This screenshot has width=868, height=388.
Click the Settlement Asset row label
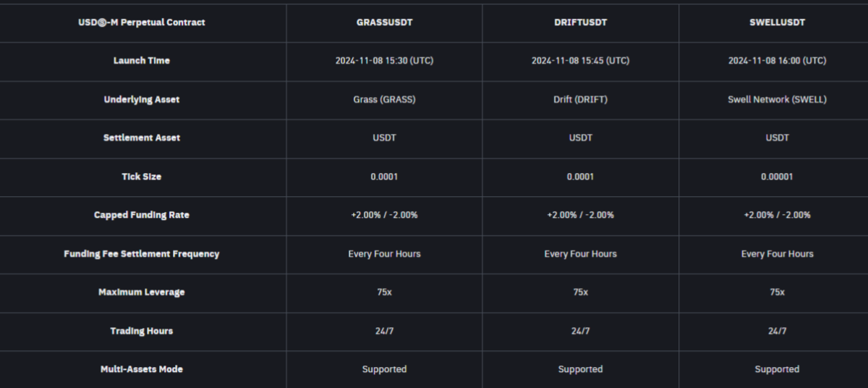[x=142, y=138]
